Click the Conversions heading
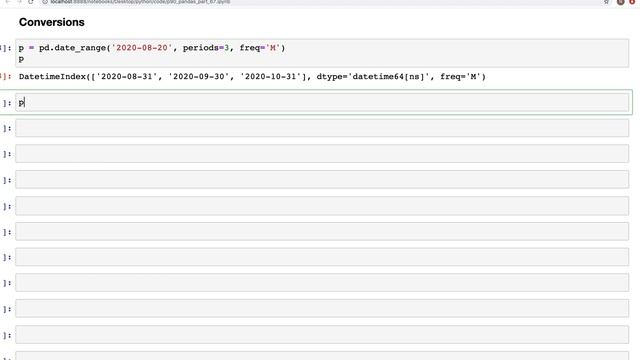Screen dimensions: 640x360 click(x=51, y=22)
